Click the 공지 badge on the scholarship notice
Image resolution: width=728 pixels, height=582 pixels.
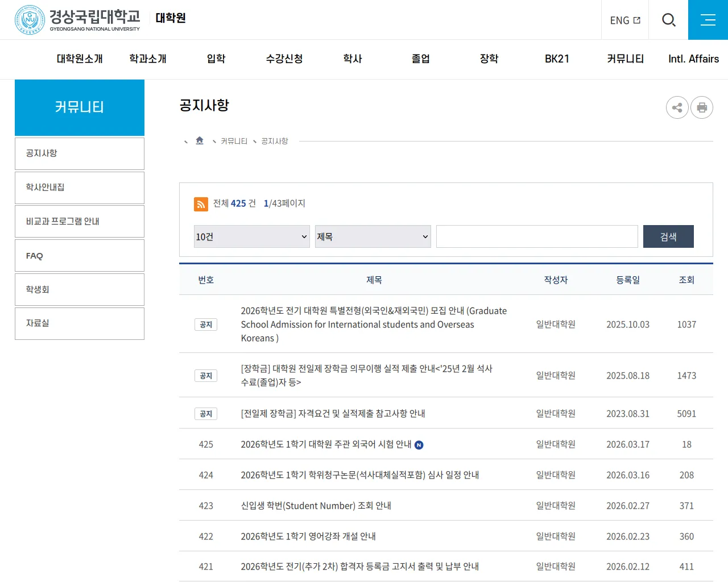pos(205,376)
